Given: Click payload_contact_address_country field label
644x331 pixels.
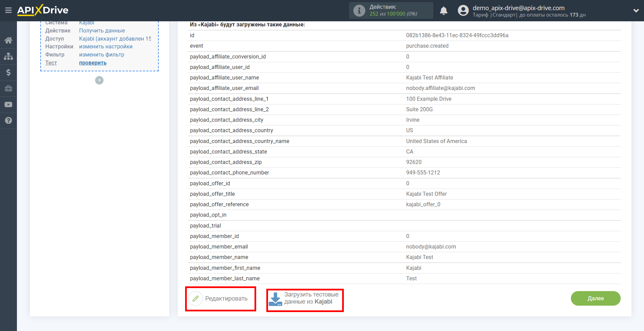Looking at the screenshot, I should (231, 130).
